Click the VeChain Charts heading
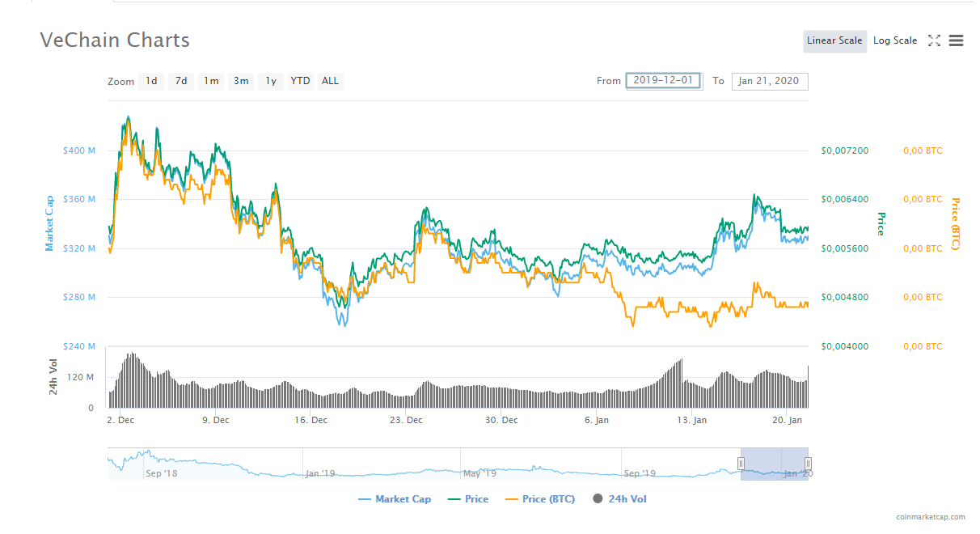Screen dimensions: 980x534 coord(115,40)
